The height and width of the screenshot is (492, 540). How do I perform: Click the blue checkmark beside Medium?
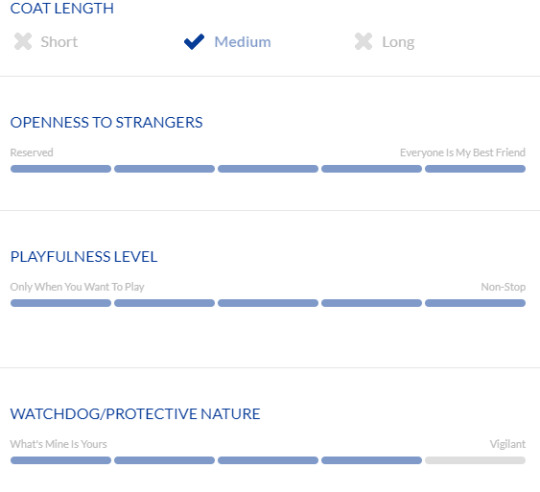pyautogui.click(x=194, y=42)
